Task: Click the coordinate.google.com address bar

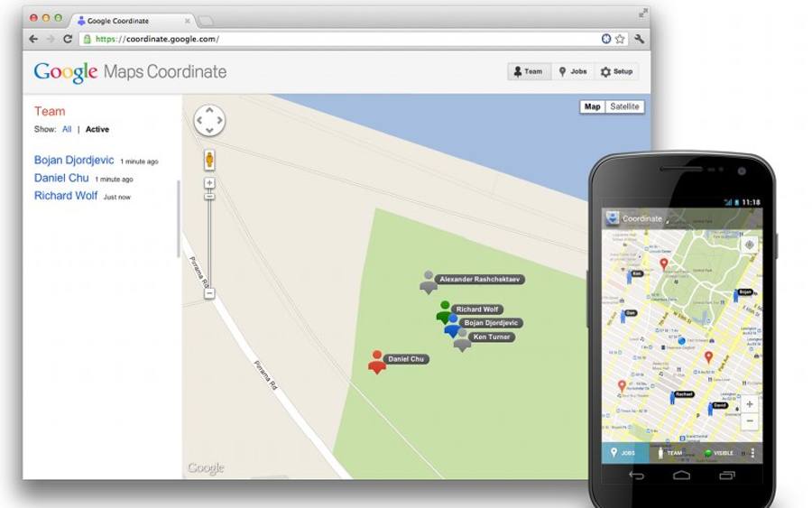Action: [354, 39]
